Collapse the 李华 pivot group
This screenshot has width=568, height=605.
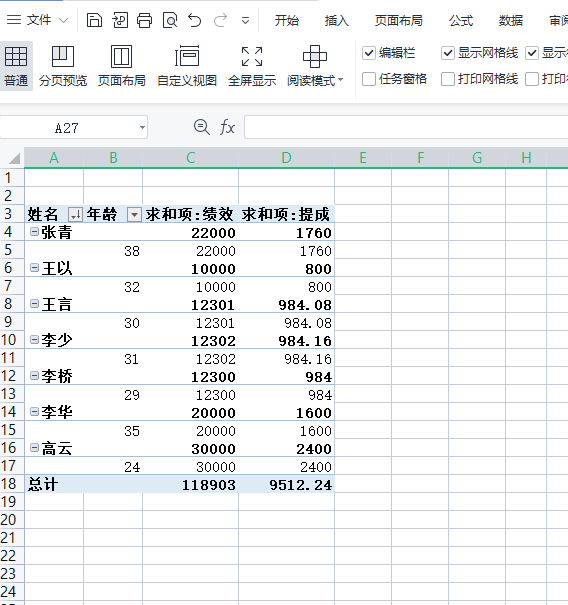click(x=34, y=412)
